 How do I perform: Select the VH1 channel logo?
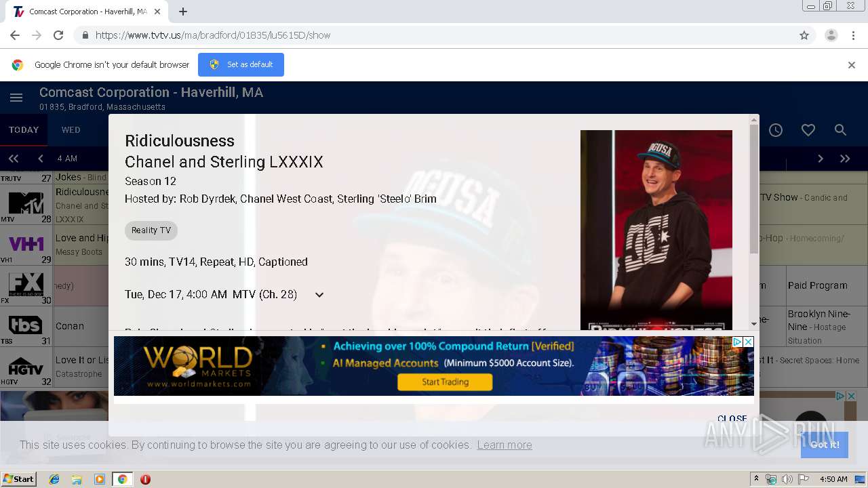pyautogui.click(x=26, y=244)
